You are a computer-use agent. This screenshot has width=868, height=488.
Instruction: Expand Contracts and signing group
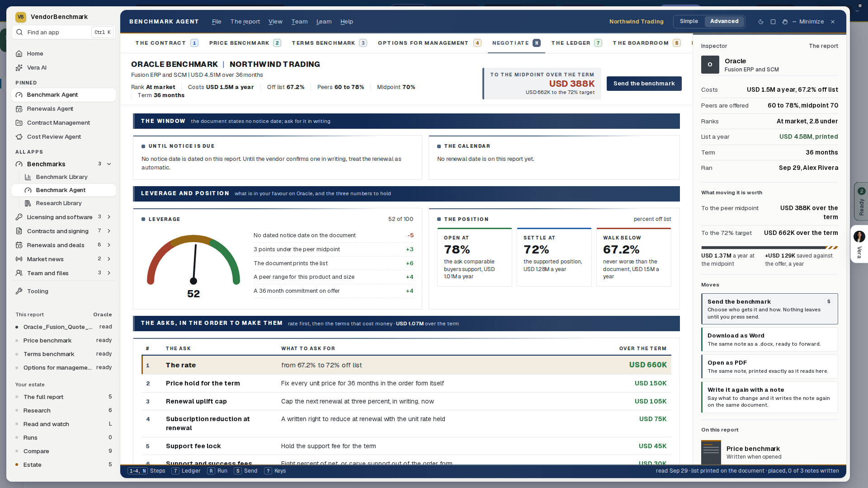pyautogui.click(x=109, y=231)
